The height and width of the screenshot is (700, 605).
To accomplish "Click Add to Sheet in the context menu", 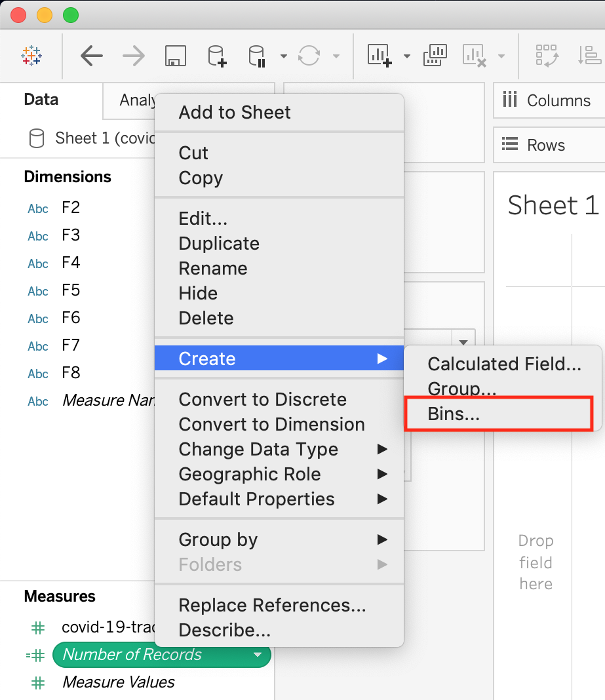I will point(234,112).
